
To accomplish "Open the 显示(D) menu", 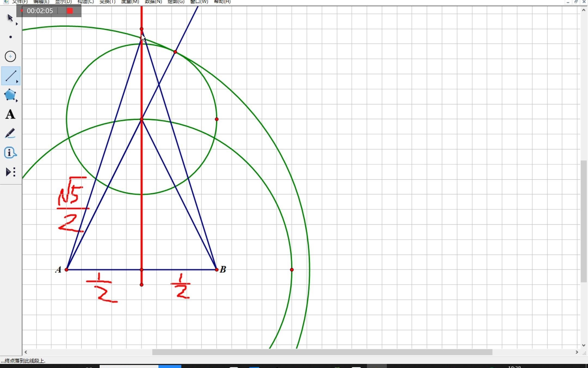I will (63, 2).
